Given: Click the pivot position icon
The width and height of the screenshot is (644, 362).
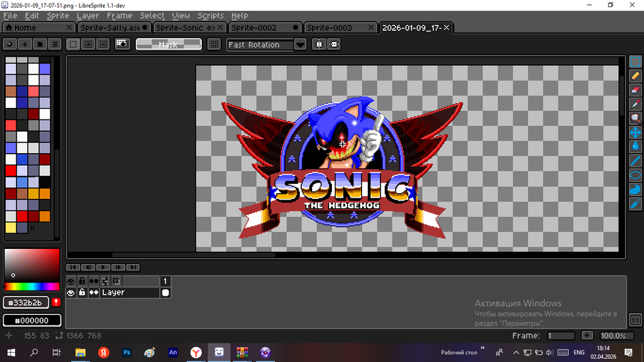Looking at the screenshot, I should 214,44.
